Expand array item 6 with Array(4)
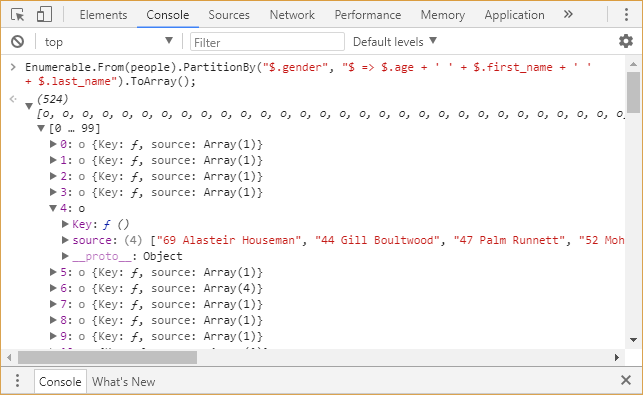 [x=53, y=288]
